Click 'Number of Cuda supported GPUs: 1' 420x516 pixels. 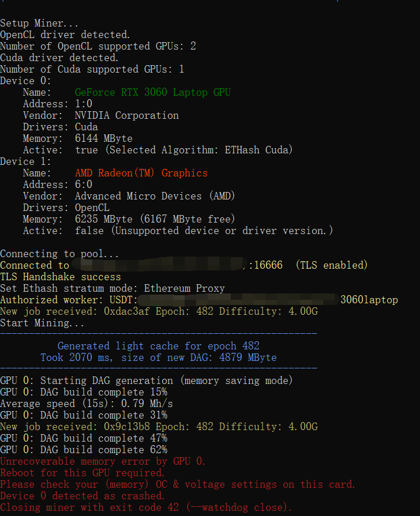92,69
